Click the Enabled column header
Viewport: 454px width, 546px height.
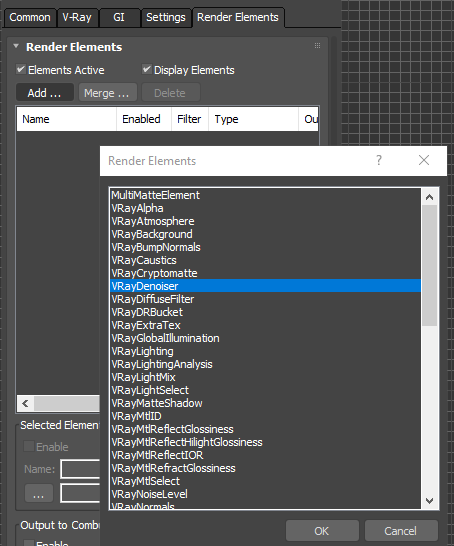144,119
